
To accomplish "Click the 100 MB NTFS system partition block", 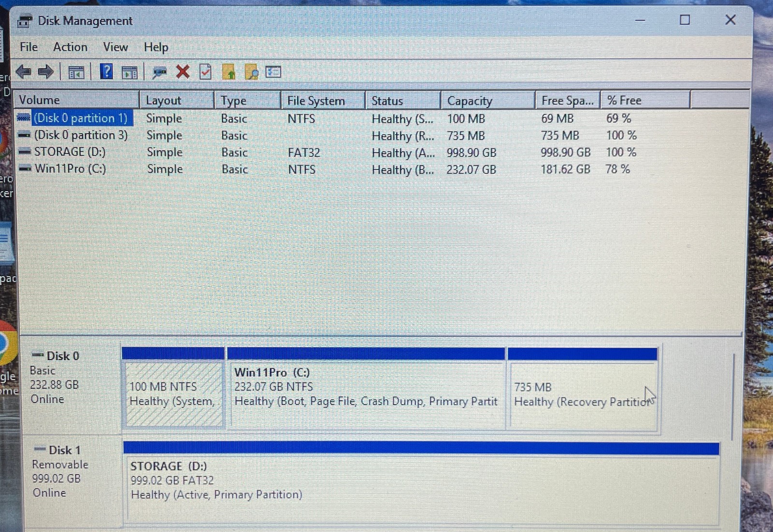I will coord(174,388).
